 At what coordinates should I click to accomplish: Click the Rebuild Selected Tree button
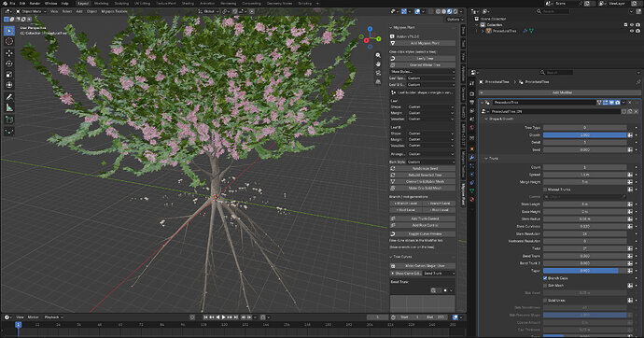pos(422,175)
